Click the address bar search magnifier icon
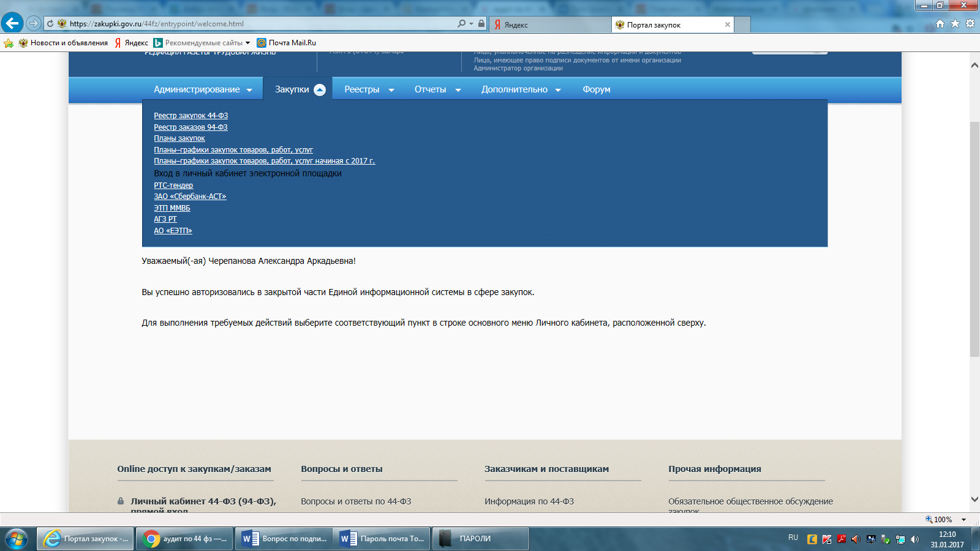Screen dimensions: 980x551 tap(461, 24)
